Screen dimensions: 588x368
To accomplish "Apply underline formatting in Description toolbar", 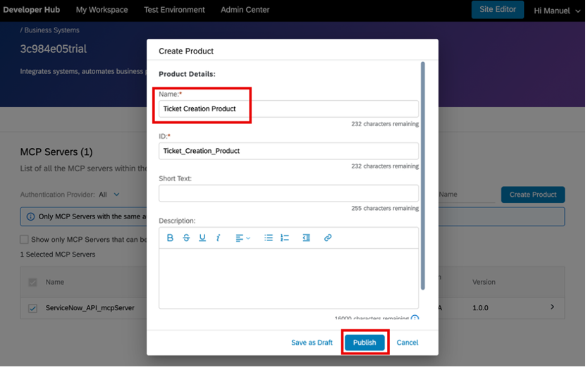I will click(202, 238).
